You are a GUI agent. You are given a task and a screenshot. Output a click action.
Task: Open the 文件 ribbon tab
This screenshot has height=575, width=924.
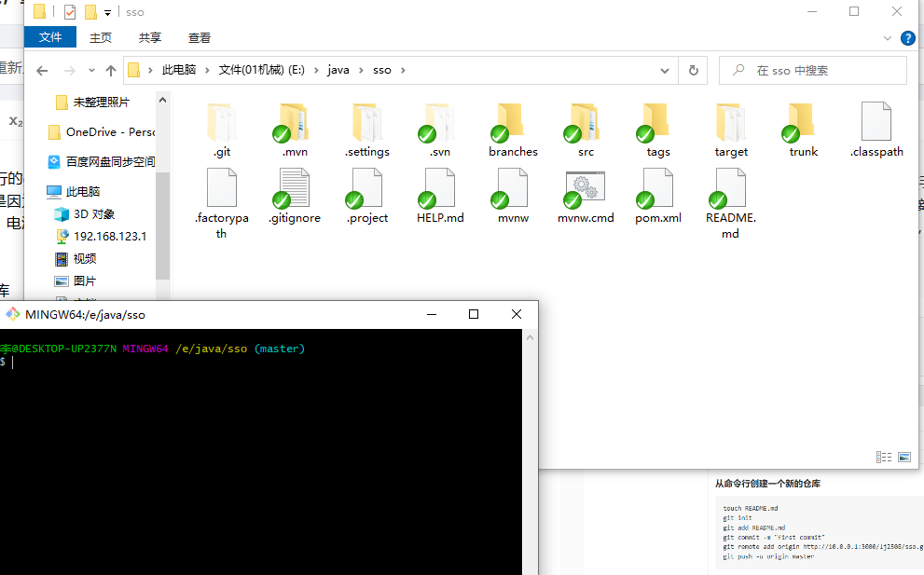click(50, 37)
